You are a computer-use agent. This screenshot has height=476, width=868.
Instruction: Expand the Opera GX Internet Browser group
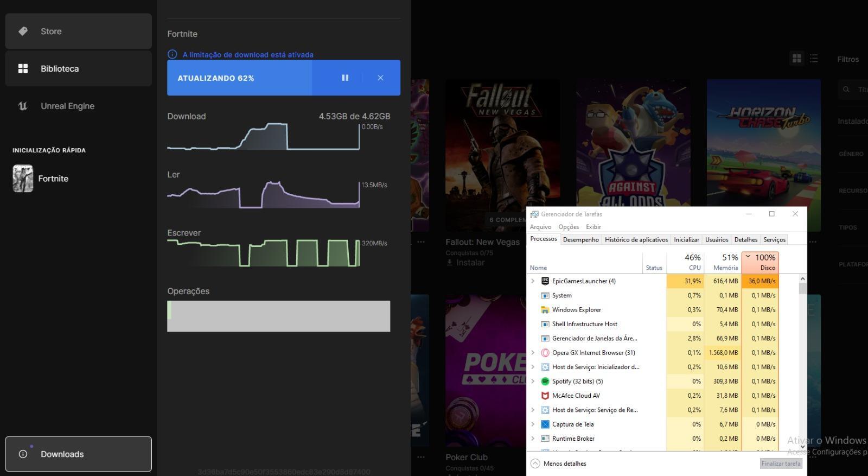[x=533, y=353]
